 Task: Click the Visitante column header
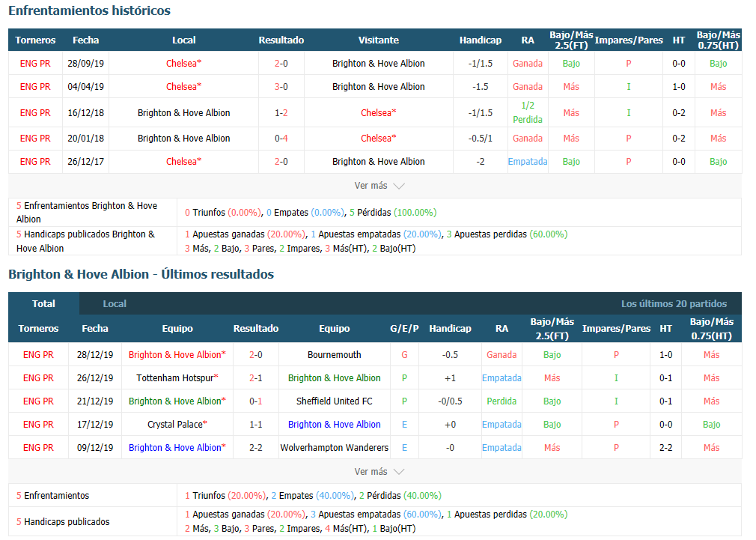pos(379,40)
